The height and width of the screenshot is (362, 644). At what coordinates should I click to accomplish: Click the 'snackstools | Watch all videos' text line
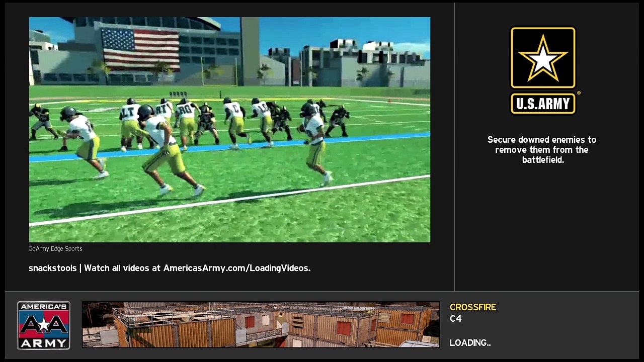click(x=170, y=268)
